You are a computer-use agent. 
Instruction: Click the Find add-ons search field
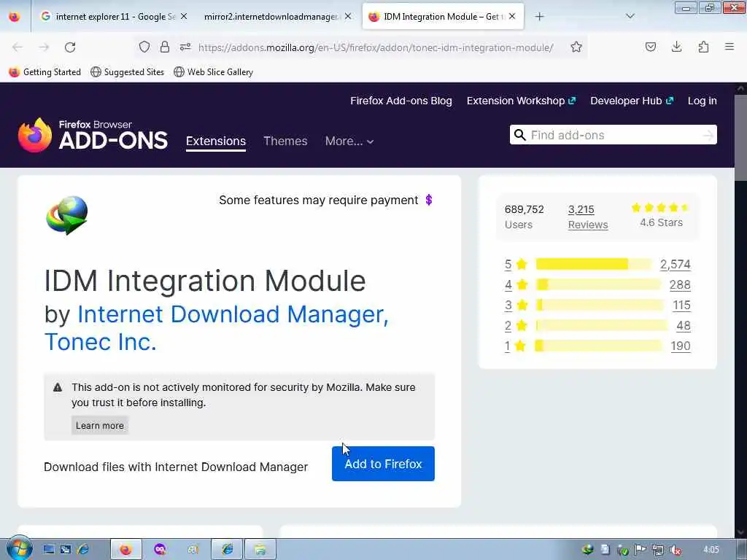click(x=614, y=135)
